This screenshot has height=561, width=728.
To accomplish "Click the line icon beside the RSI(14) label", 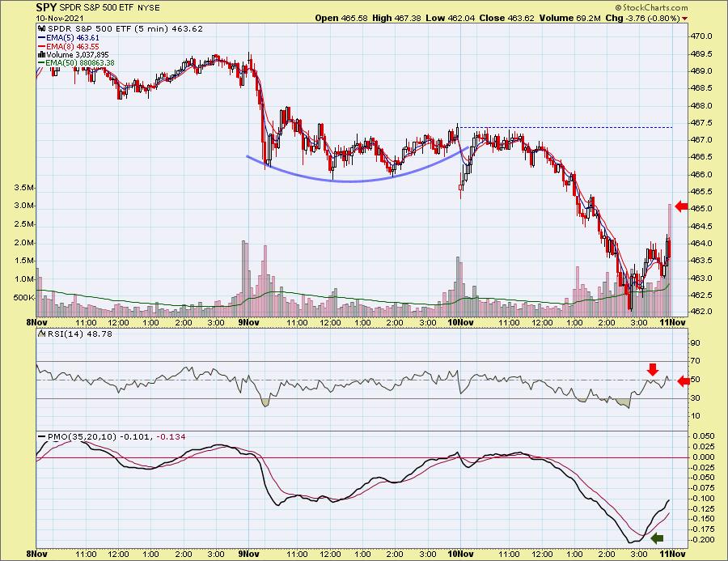I will click(41, 334).
